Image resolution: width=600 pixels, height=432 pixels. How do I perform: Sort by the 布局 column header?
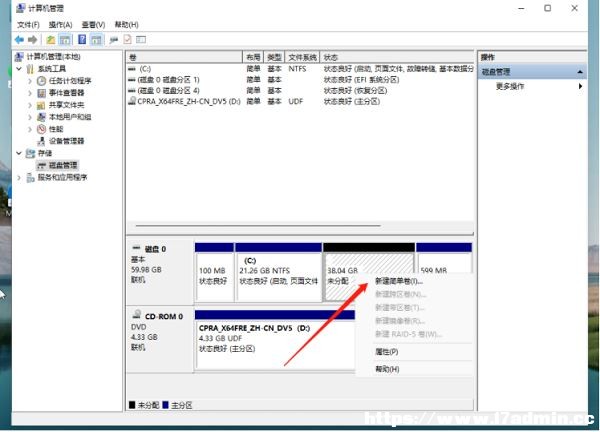pos(253,57)
